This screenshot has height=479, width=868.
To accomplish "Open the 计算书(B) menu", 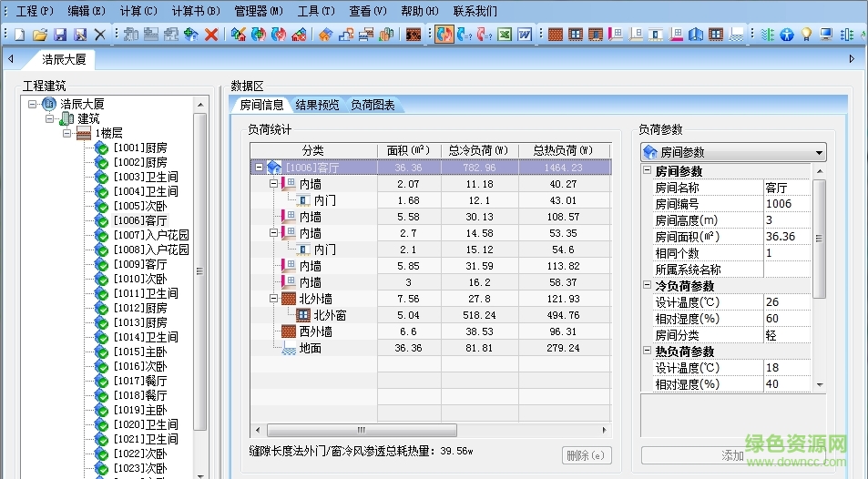I will [196, 11].
